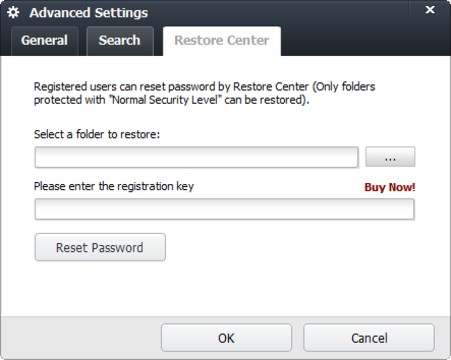The height and width of the screenshot is (360, 451).
Task: Open folder browser with the ... button
Action: (390, 157)
